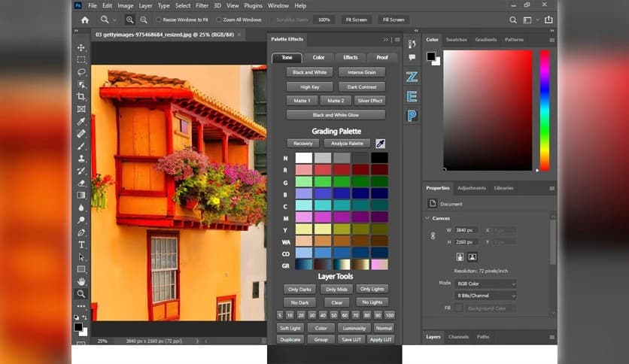Click the toolbar foreground color swatch

pos(78,327)
